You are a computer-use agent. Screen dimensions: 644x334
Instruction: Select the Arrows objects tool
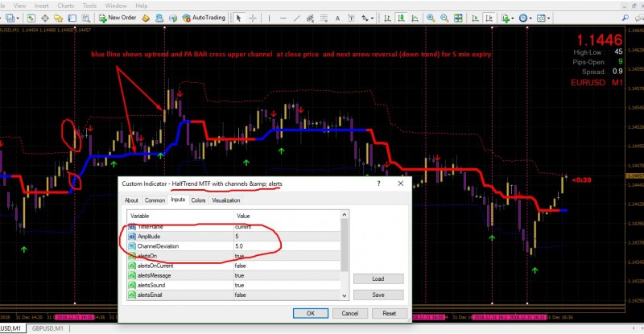365,18
